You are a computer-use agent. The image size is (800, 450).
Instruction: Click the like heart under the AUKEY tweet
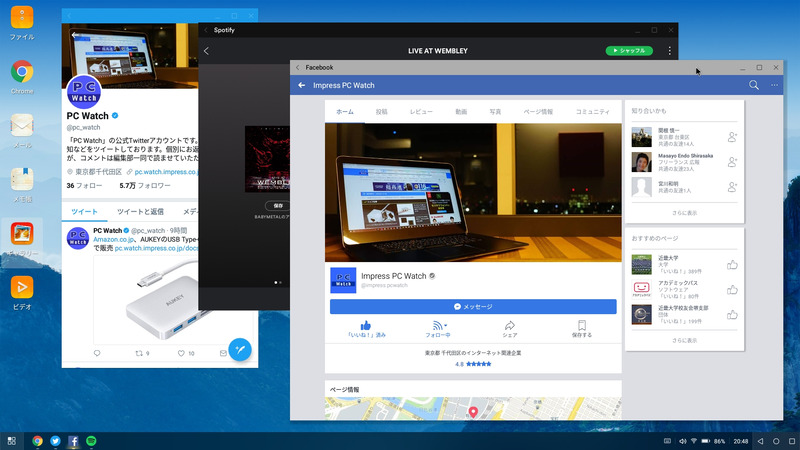181,353
